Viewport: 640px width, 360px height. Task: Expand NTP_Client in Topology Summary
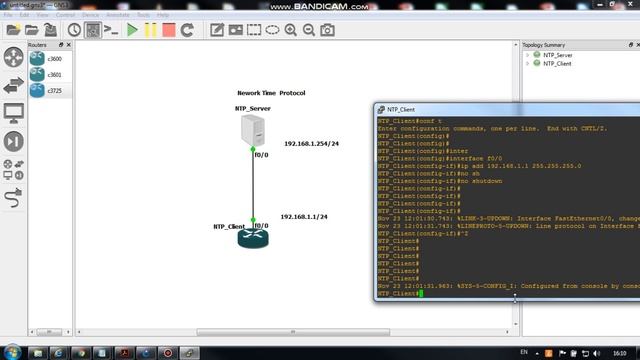(527, 63)
